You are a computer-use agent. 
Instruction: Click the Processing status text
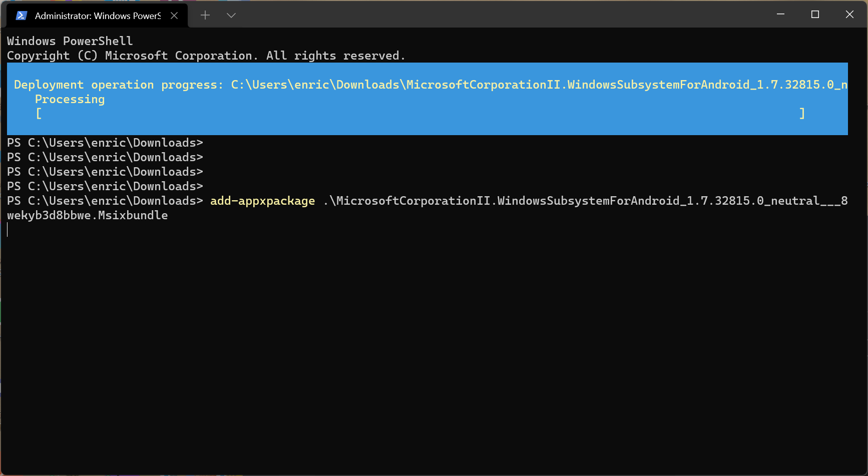pyautogui.click(x=70, y=99)
